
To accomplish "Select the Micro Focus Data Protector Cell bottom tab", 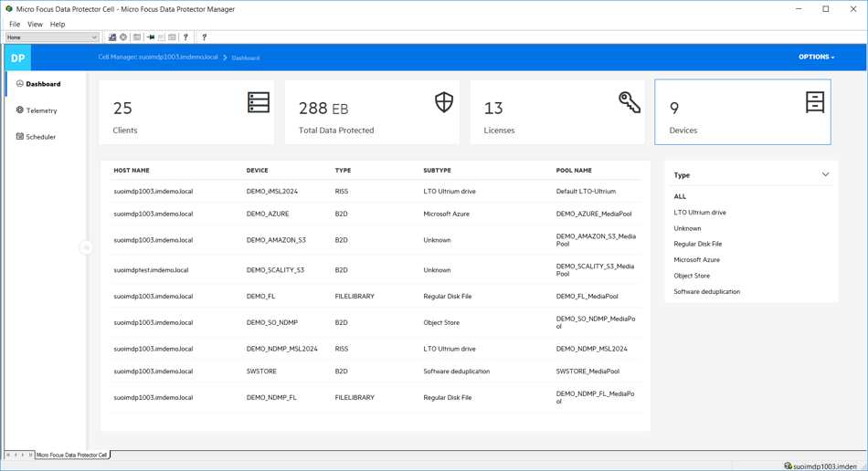I will (71, 455).
